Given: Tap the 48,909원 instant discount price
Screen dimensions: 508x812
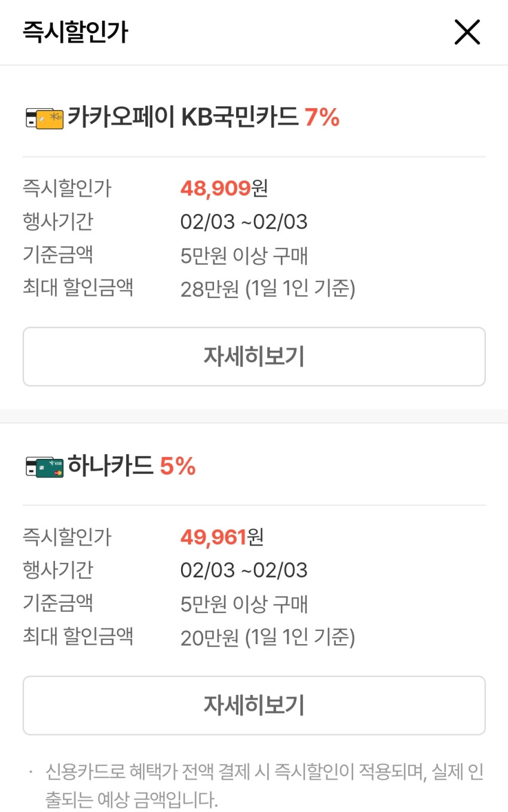Looking at the screenshot, I should coord(224,189).
